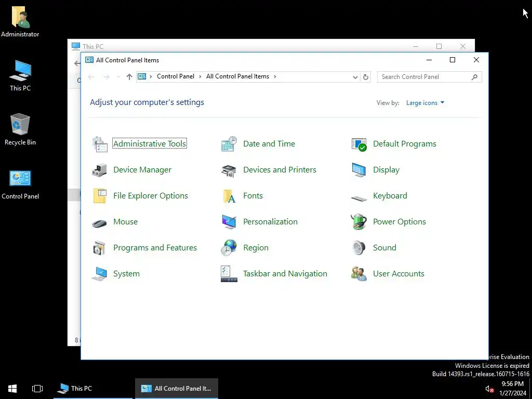The width and height of the screenshot is (532, 399).
Task: Open the Windows Start menu
Action: pos(12,389)
